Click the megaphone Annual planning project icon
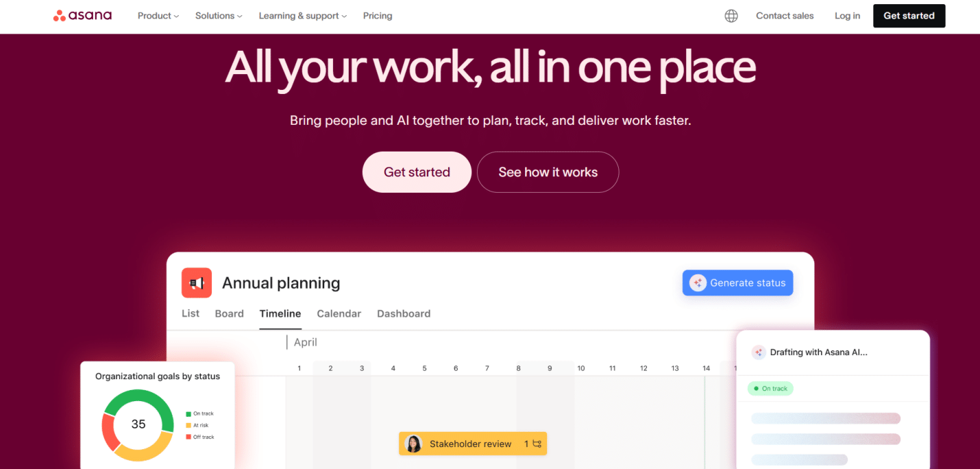Image resolution: width=980 pixels, height=469 pixels. pyautogui.click(x=197, y=282)
